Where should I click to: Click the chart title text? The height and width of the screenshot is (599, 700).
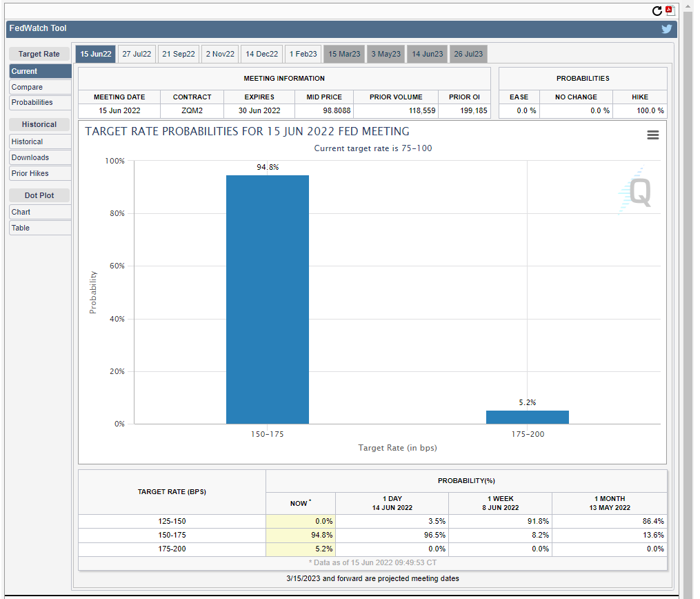point(248,131)
